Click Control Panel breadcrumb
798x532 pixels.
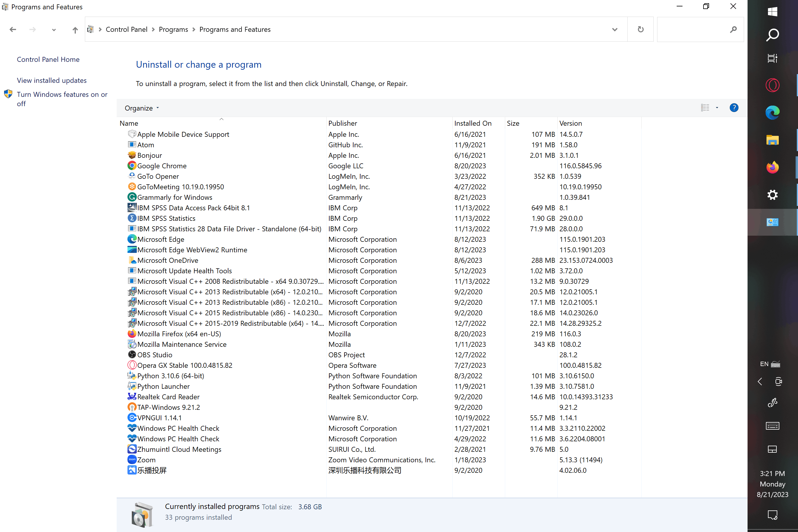pyautogui.click(x=127, y=29)
